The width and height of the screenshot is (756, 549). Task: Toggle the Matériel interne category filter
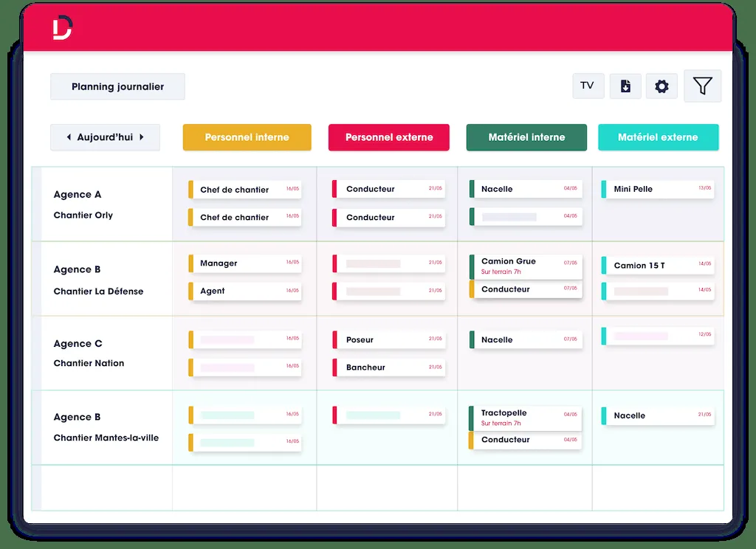click(x=526, y=137)
